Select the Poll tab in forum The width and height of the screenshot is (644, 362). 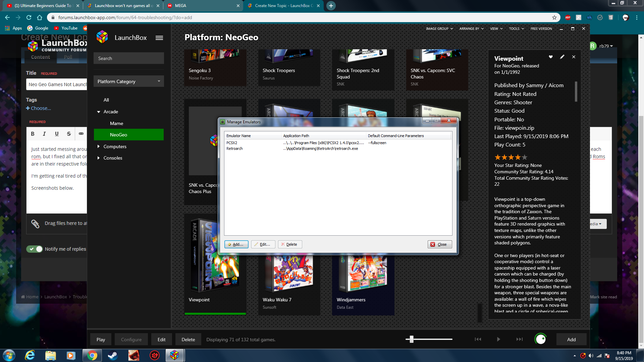tap(68, 57)
